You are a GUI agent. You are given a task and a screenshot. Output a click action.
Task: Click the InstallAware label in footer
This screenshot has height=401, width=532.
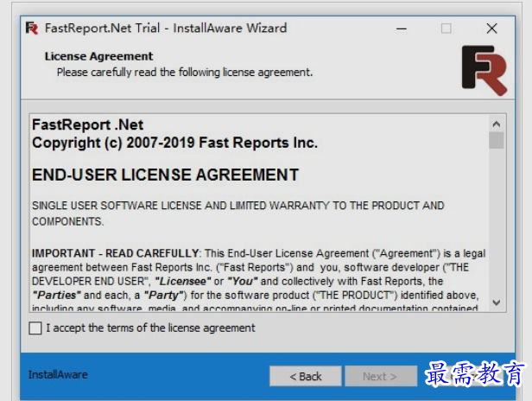point(58,375)
